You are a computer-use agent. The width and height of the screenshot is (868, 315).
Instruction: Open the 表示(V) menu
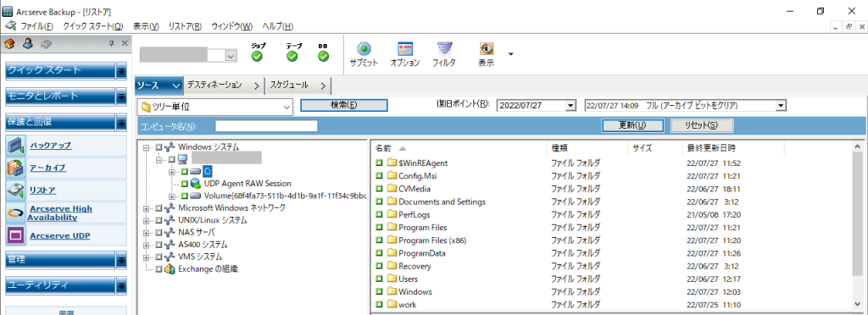(x=146, y=26)
